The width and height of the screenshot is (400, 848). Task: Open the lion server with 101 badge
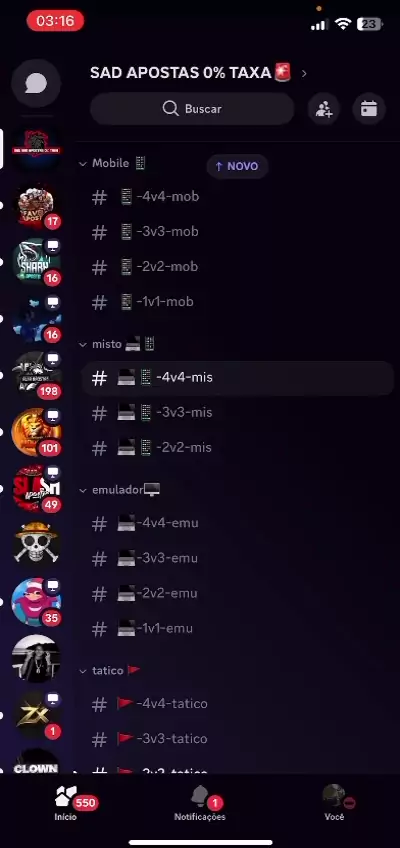pos(36,432)
